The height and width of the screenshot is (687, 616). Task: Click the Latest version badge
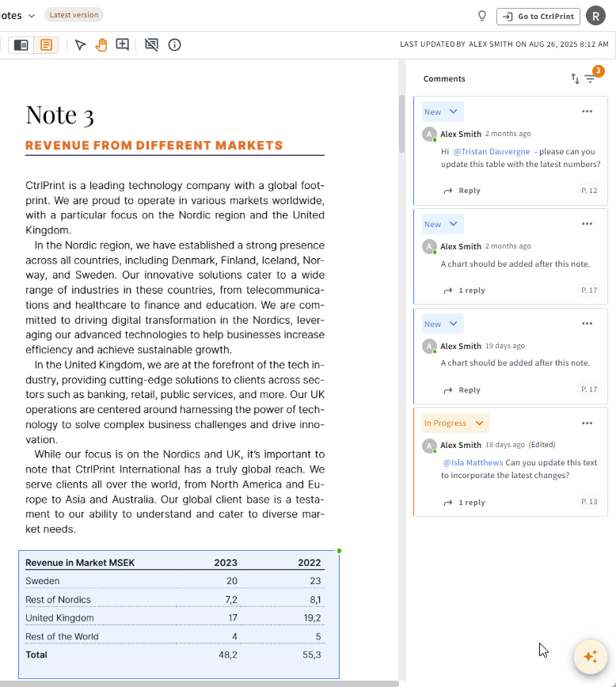[x=74, y=15]
